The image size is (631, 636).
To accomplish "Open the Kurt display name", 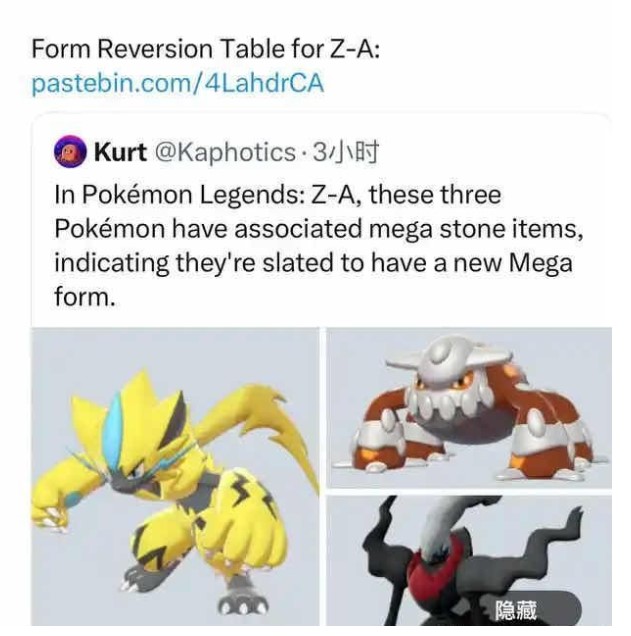I will [120, 152].
